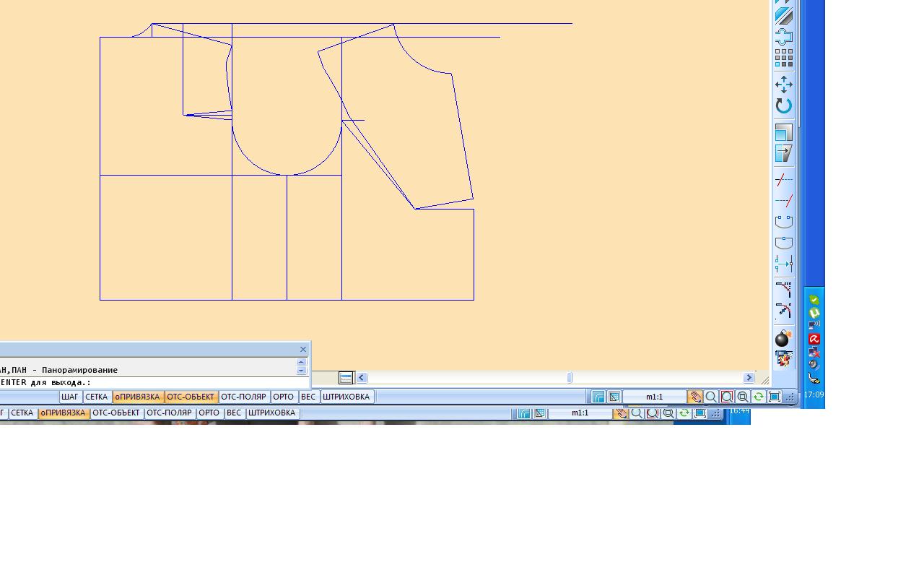Click the hatched-square icon in front status bar
Viewport: 924px width, 578px height.
tap(614, 397)
